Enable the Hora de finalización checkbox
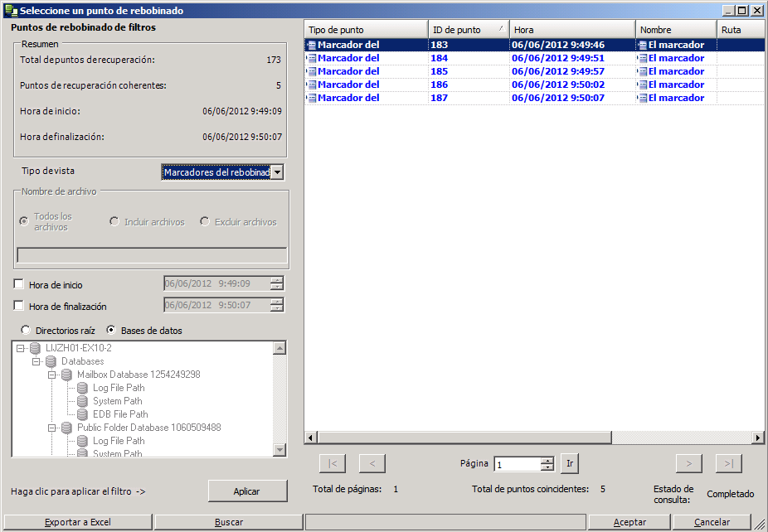 click(19, 306)
